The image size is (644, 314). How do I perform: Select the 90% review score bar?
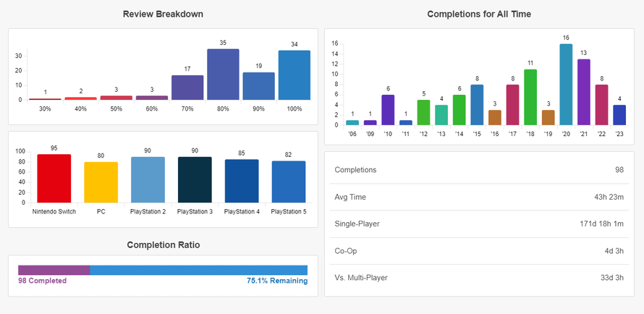(x=258, y=86)
